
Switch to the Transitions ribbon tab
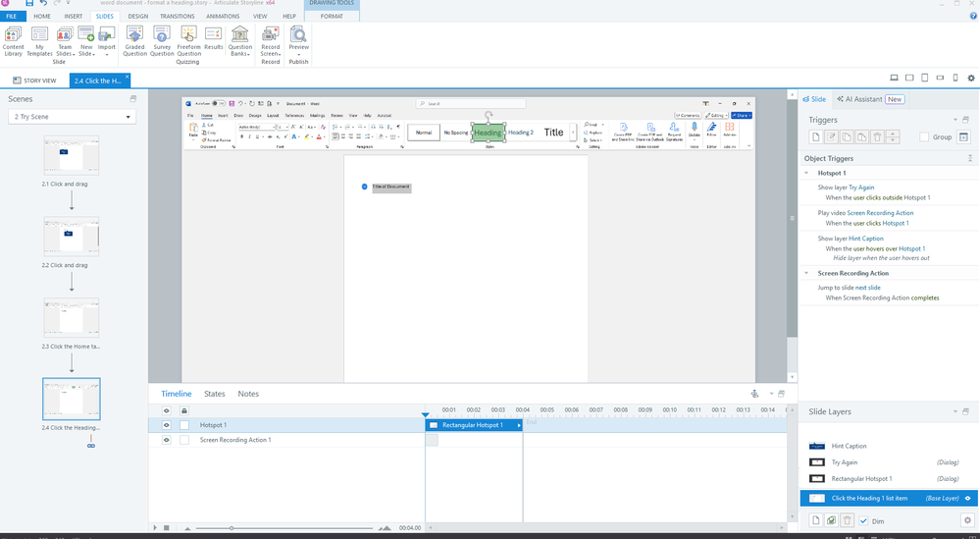click(177, 17)
